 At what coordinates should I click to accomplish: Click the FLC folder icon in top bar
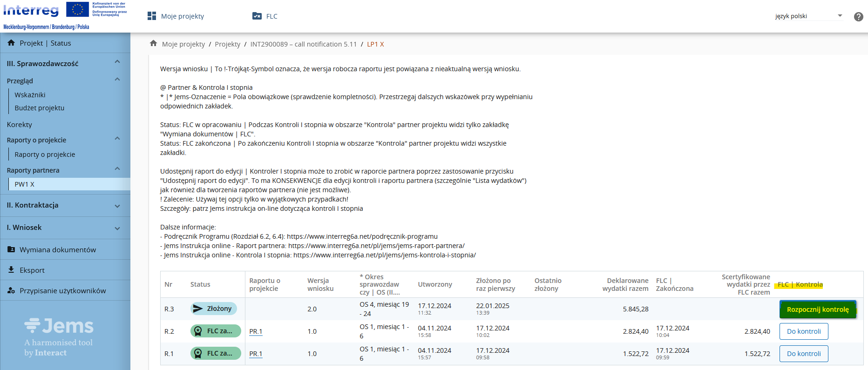point(257,16)
